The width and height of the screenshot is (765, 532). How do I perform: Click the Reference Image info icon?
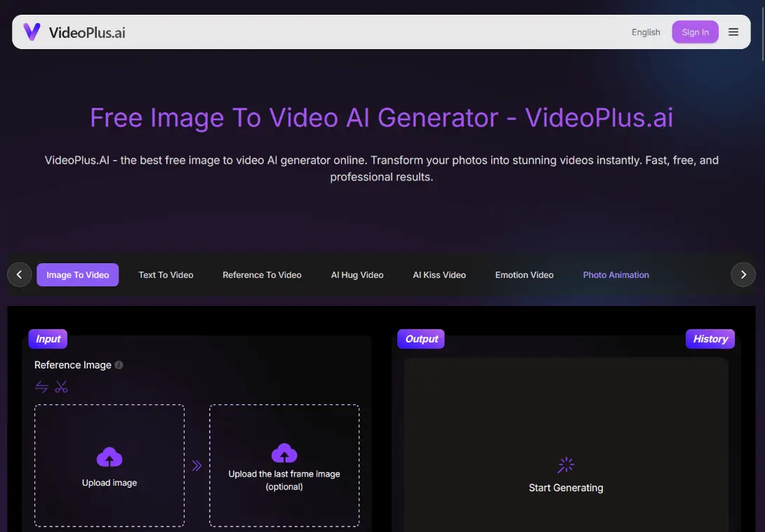point(119,365)
